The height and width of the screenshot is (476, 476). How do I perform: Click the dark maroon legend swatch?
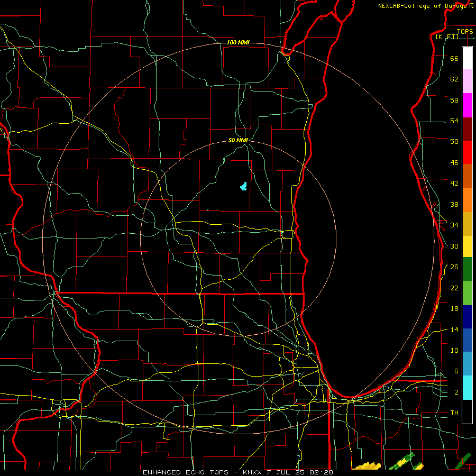click(467, 130)
